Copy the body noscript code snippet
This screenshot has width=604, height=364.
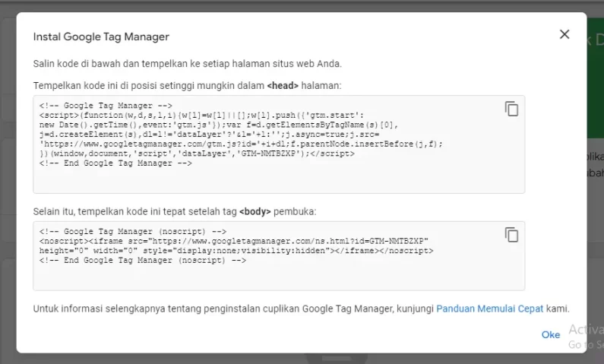[x=511, y=235]
